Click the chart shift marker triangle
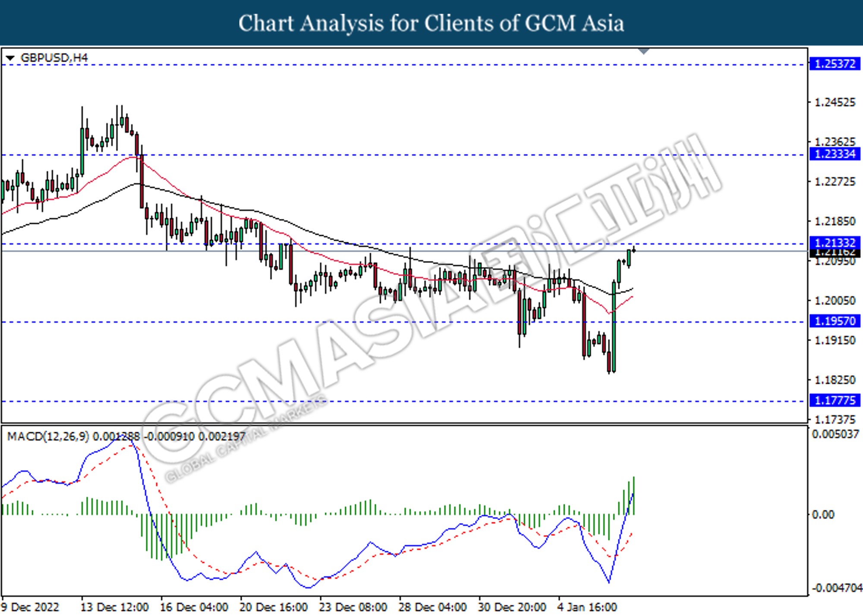Image resolution: width=863 pixels, height=616 pixels. 643,51
